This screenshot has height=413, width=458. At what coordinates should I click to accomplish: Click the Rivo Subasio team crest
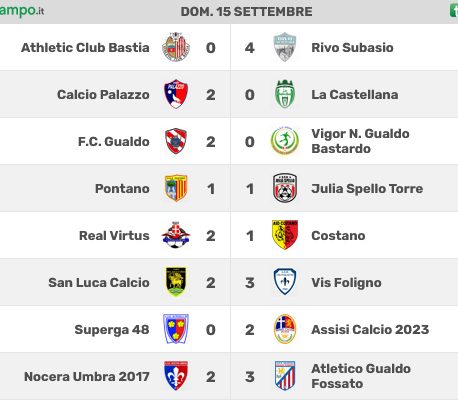tap(285, 47)
